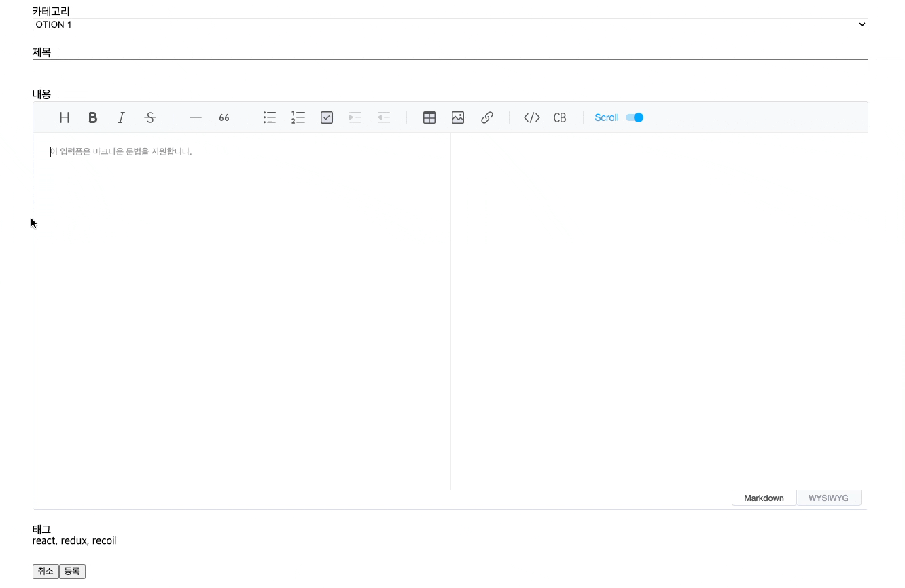This screenshot has width=905, height=588.
Task: Open the Heading format menu
Action: (64, 117)
